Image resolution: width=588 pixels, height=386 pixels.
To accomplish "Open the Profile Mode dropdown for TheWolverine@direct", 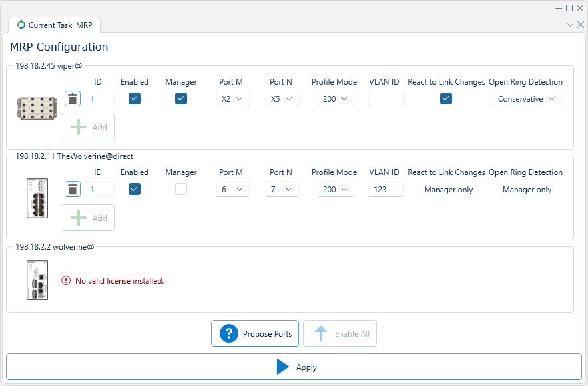I will 335,188.
